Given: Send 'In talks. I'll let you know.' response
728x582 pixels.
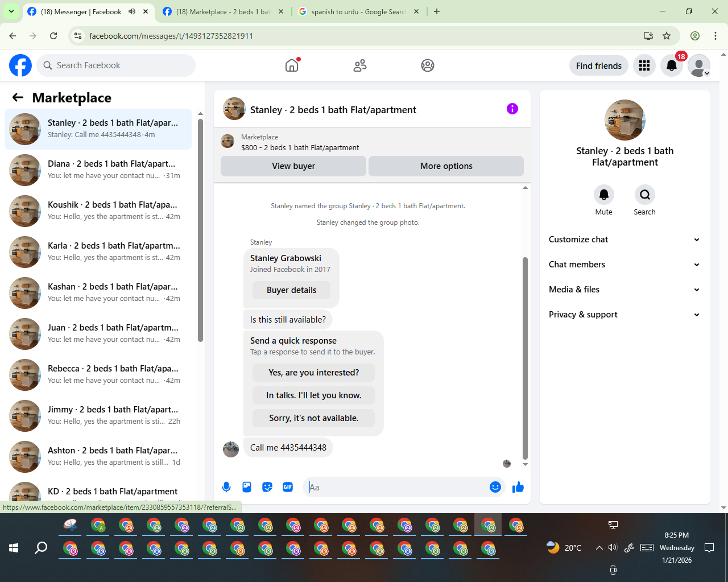Looking at the screenshot, I should click(314, 395).
